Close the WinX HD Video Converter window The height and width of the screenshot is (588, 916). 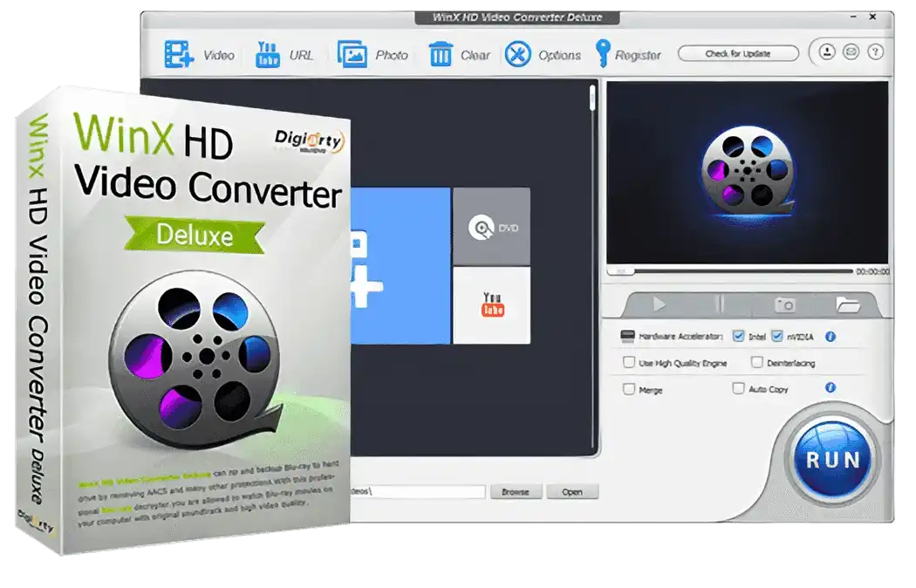point(872,17)
